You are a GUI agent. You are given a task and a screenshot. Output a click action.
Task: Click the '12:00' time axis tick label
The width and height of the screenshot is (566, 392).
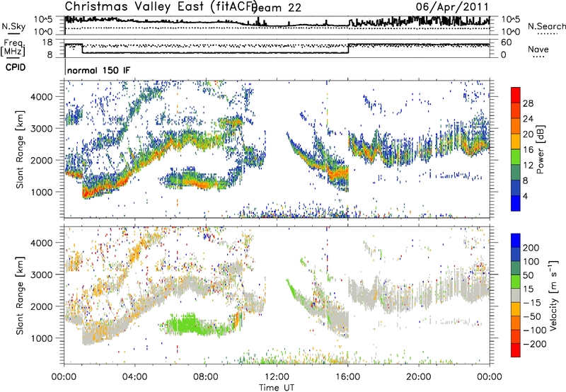(x=277, y=377)
